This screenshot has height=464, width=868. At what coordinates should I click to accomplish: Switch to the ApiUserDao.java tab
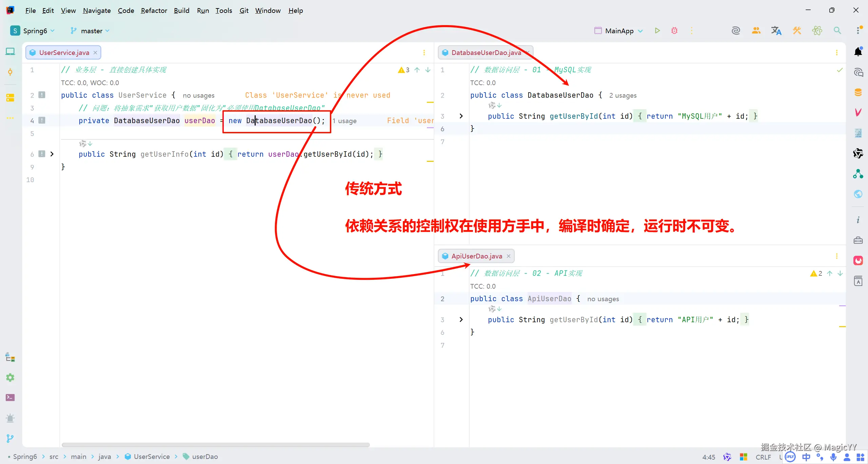pyautogui.click(x=476, y=256)
